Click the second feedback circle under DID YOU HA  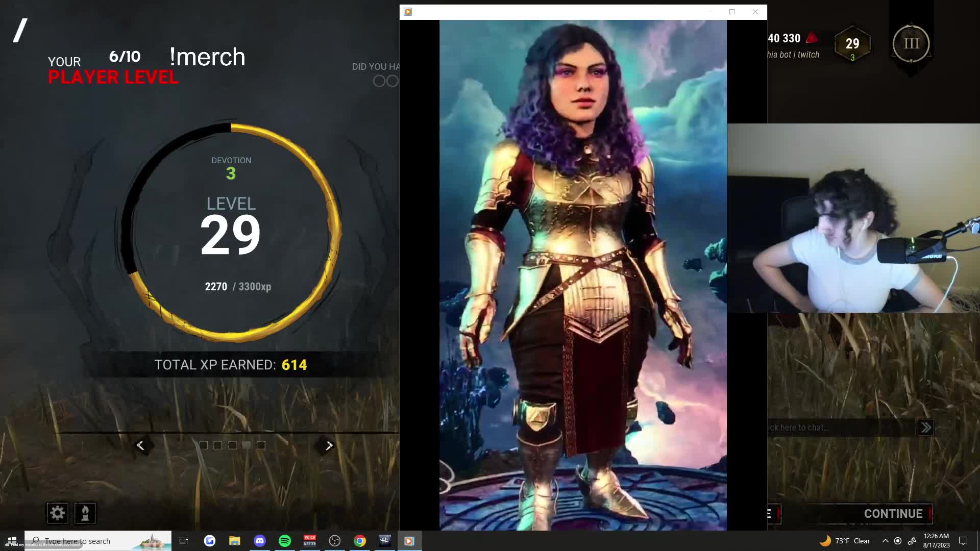tap(392, 81)
